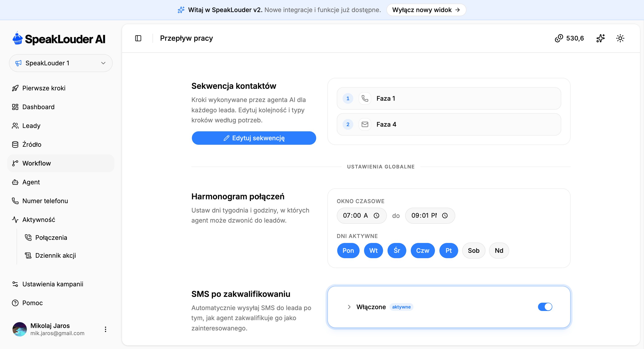Open Pomoc link

[x=61, y=303]
